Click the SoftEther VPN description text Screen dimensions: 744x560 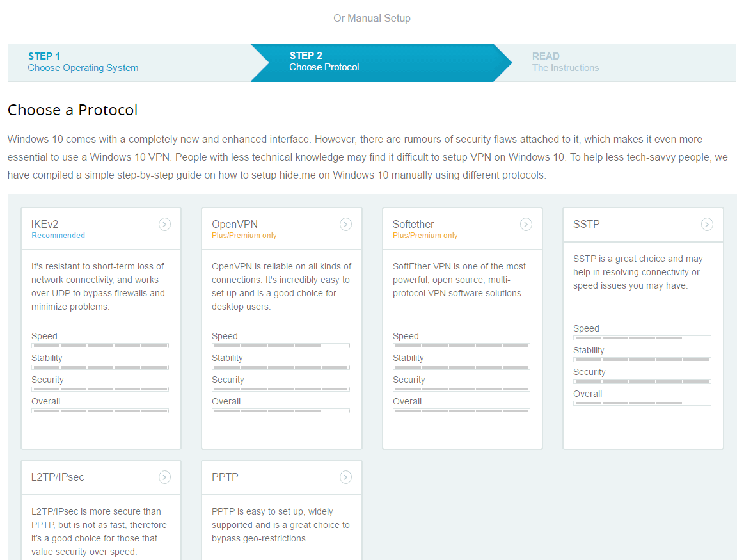pyautogui.click(x=459, y=280)
